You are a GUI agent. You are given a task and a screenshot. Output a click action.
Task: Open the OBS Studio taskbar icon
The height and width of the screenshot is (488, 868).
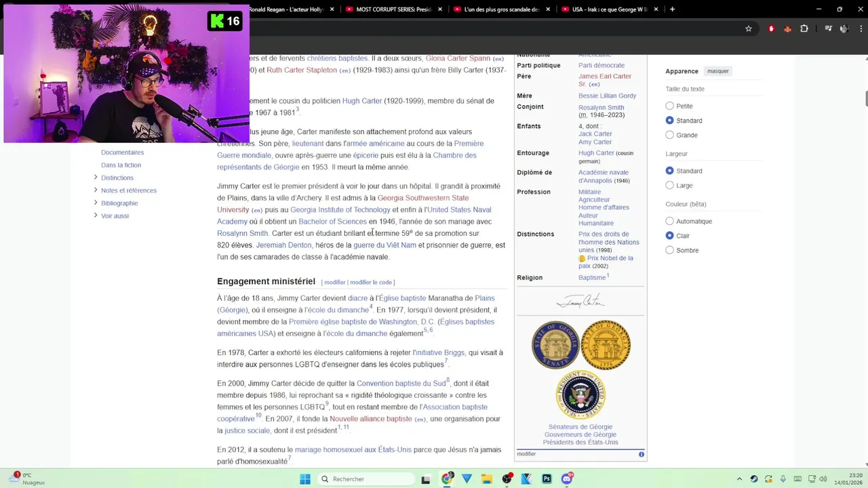pyautogui.click(x=507, y=479)
